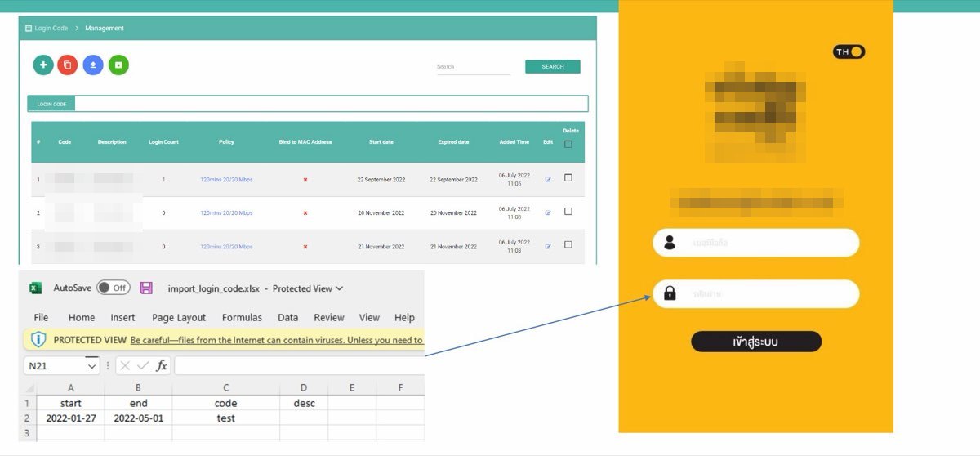Image resolution: width=980 pixels, height=456 pixels.
Task: Click the Management breadcrumb text
Action: (x=105, y=28)
